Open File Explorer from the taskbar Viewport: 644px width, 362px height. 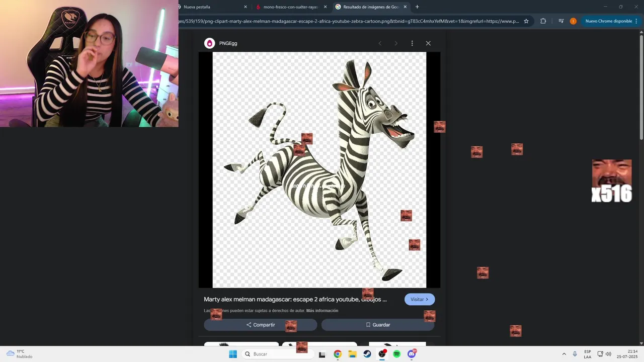[x=352, y=354]
